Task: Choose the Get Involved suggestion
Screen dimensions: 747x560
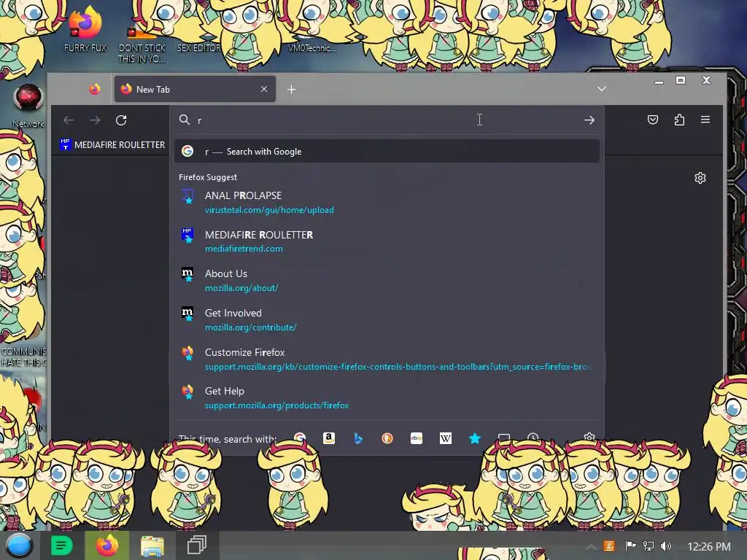Action: pos(387,320)
